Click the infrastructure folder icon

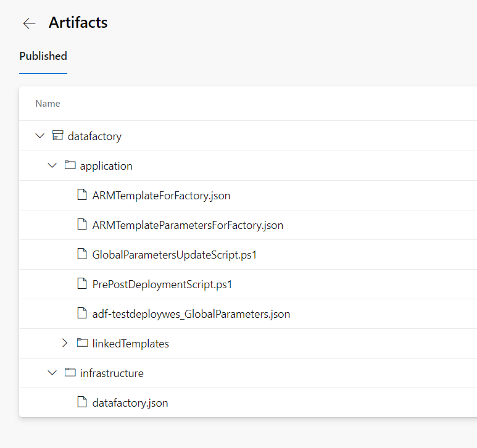(70, 373)
